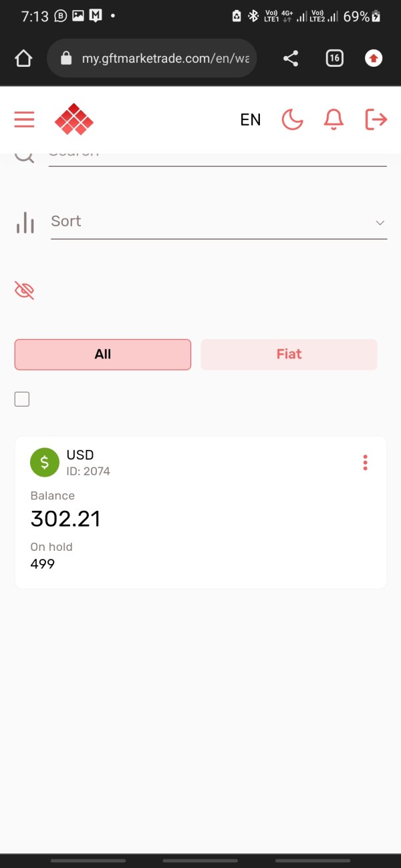Select the All wallets tab

click(103, 354)
